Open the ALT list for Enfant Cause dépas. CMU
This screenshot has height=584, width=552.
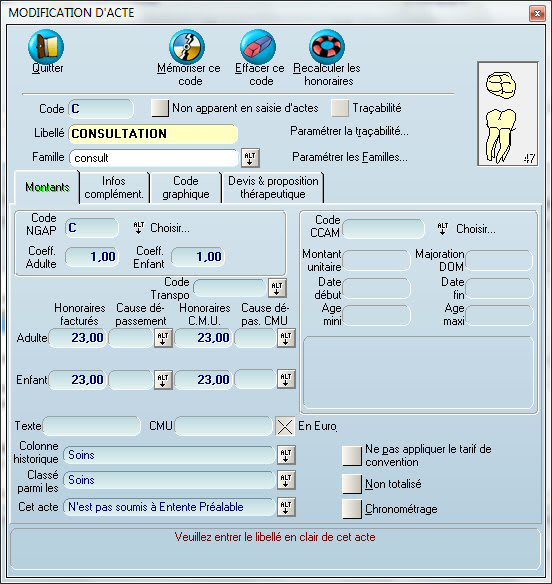286,380
